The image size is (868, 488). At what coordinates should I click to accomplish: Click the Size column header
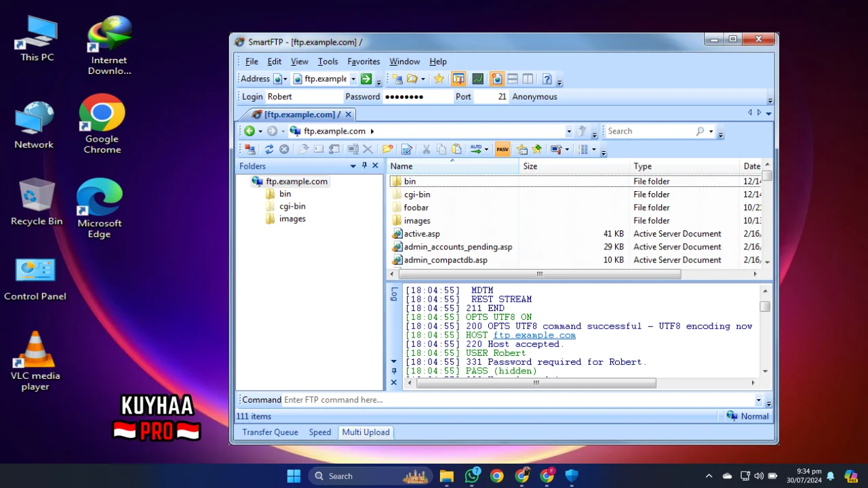574,166
